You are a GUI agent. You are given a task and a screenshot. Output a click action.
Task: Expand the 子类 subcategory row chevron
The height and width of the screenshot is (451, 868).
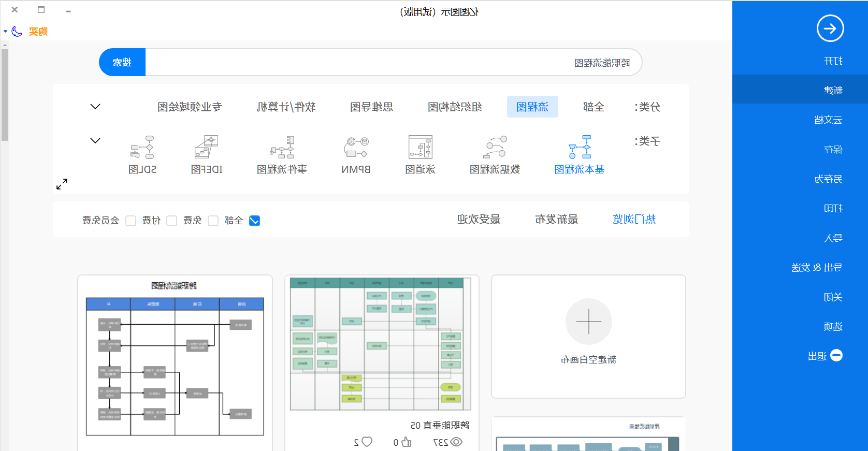pos(95,141)
